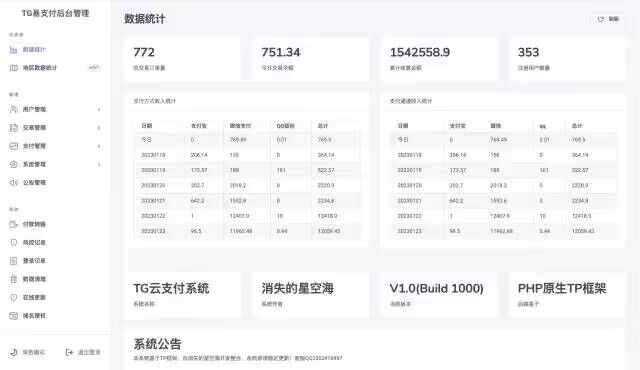Screen dimensions: 640x370
Task: Click the bar chart icon beside 数据统计
Action: coord(13,50)
